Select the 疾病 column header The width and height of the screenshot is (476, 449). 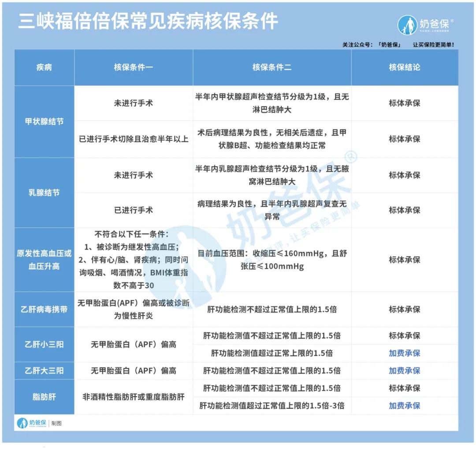(x=45, y=67)
